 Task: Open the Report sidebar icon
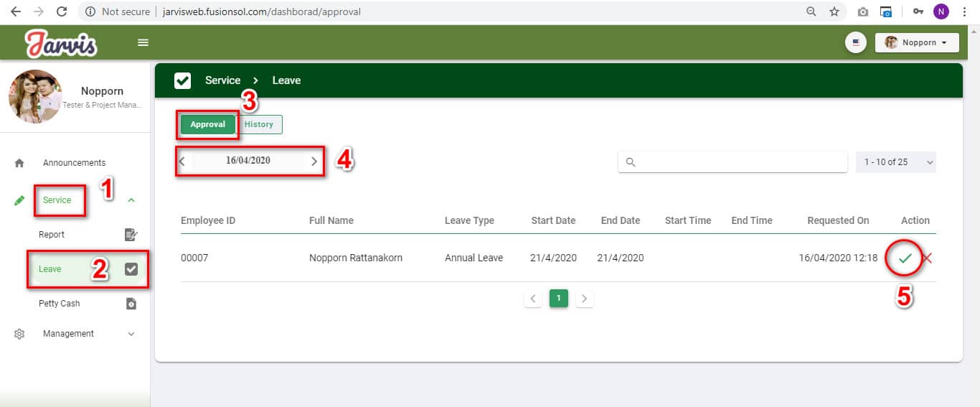click(131, 235)
